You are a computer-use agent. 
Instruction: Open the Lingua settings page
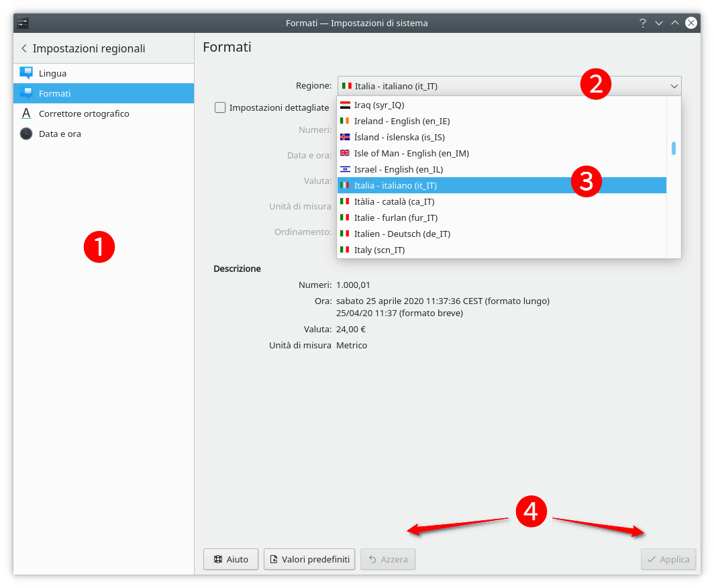(x=52, y=73)
